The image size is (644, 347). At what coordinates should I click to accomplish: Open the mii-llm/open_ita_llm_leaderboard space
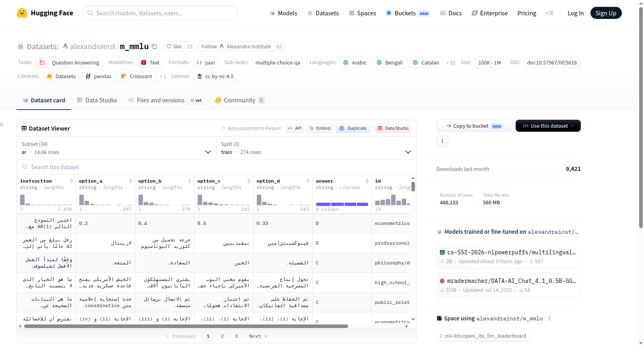(483, 336)
